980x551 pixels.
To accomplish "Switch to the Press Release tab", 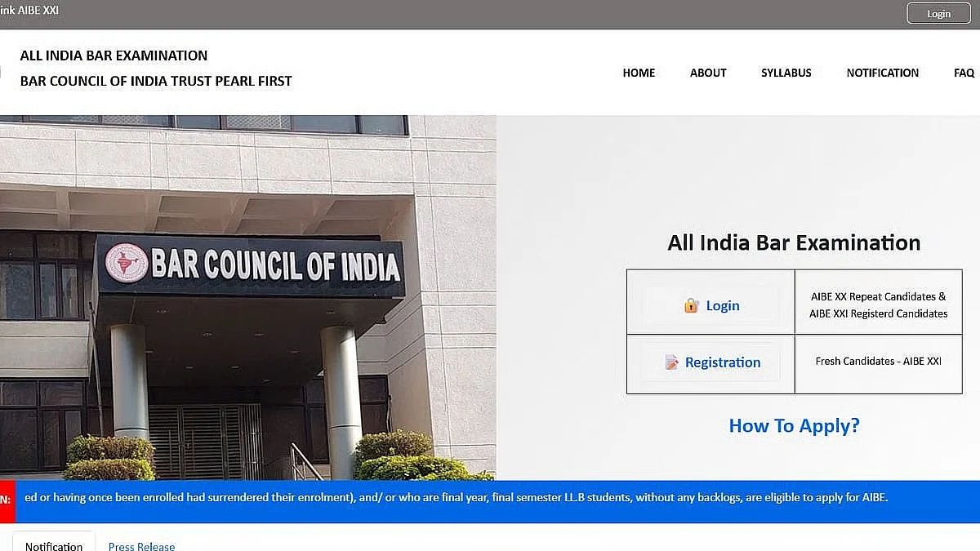I will (x=141, y=546).
